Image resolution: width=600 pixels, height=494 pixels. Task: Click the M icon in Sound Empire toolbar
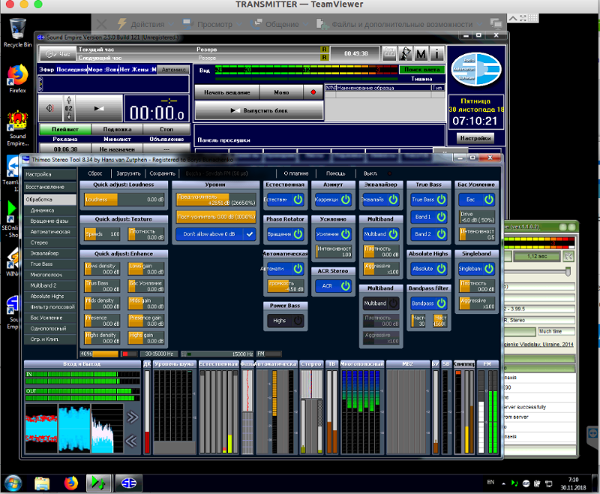click(421, 54)
